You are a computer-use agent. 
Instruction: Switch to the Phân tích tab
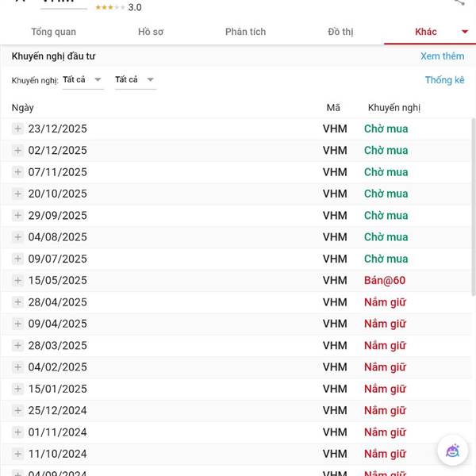245,32
